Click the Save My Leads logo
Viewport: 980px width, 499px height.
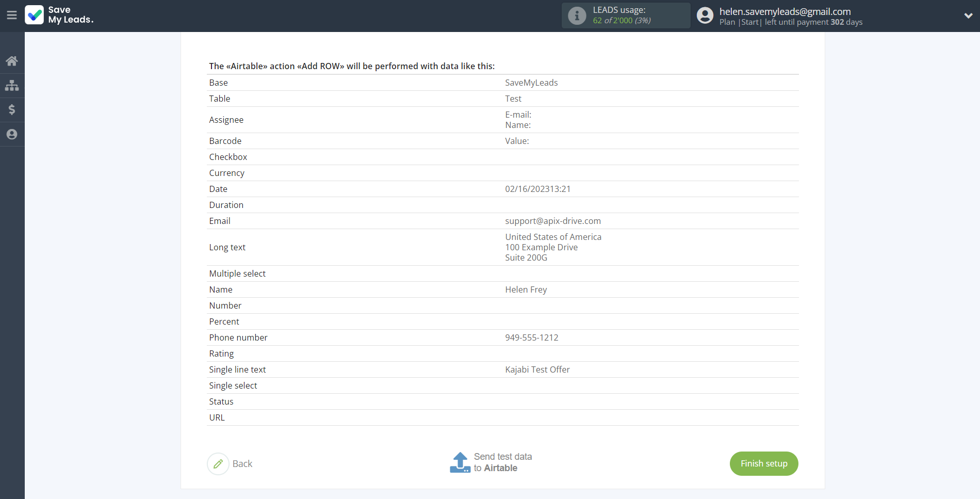[59, 15]
